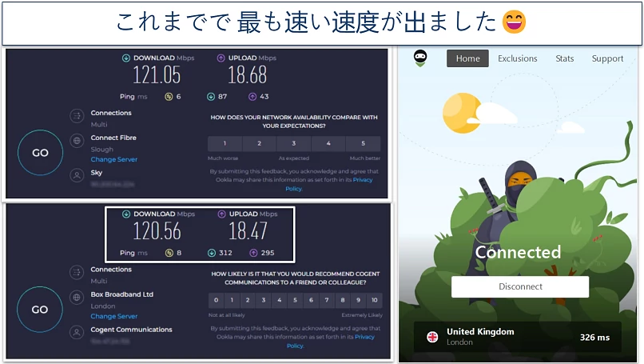Select score 1 in Cogent recommendation survey
The height and width of the screenshot is (364, 644).
tap(232, 300)
